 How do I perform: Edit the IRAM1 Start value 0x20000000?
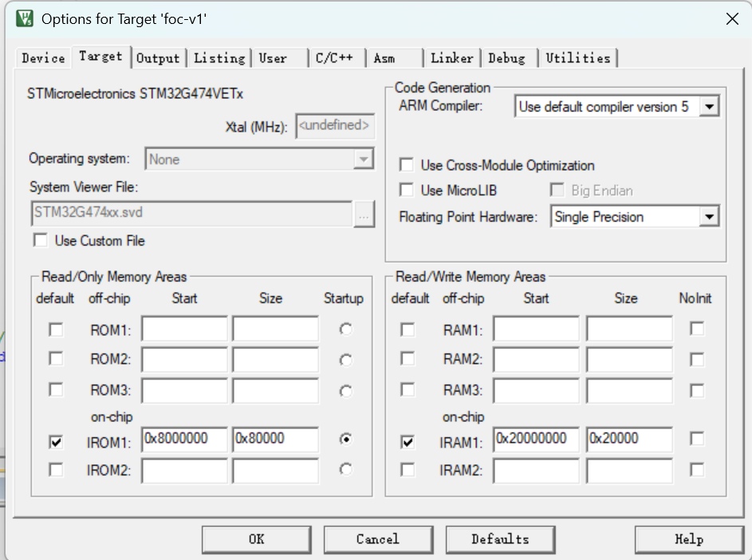tap(536, 439)
